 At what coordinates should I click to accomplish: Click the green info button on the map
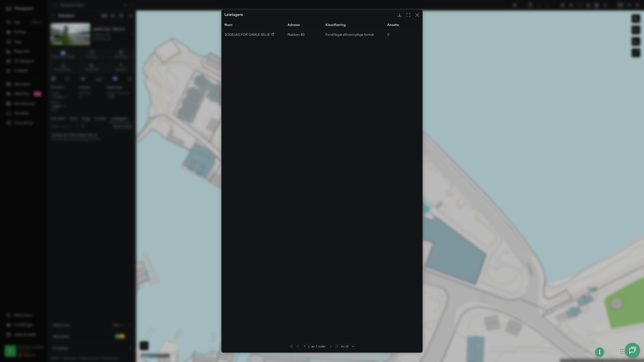click(x=599, y=352)
